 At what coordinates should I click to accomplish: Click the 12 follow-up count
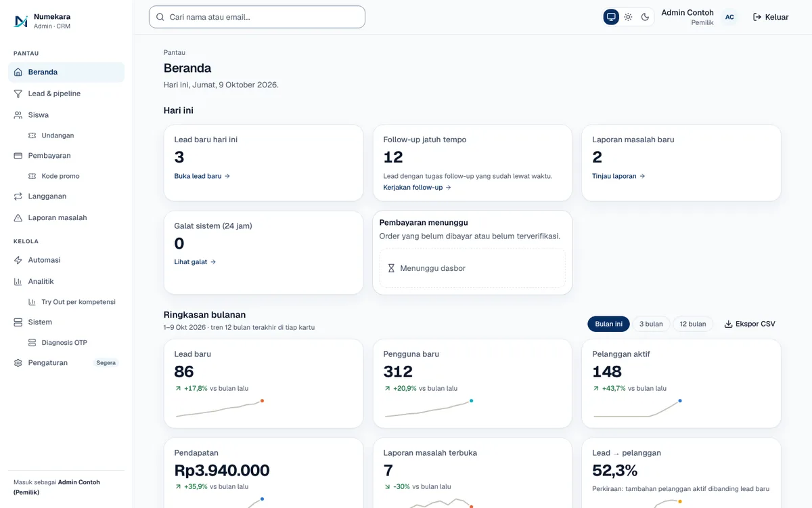(x=393, y=157)
